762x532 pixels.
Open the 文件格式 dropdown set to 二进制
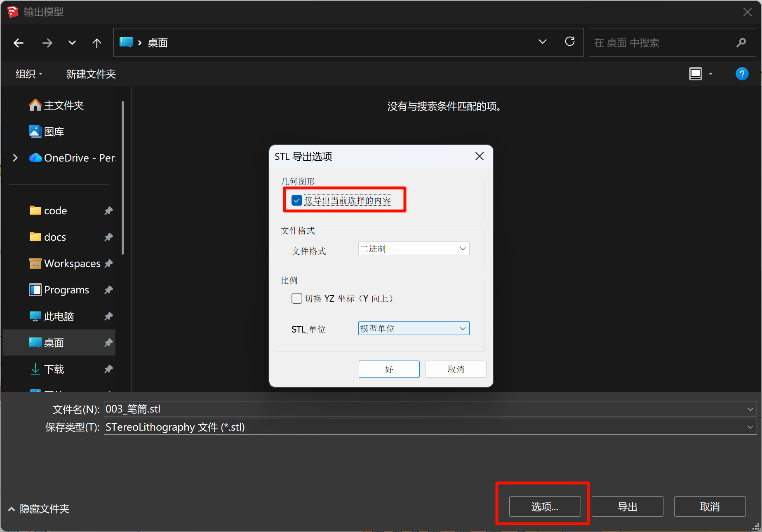point(414,248)
